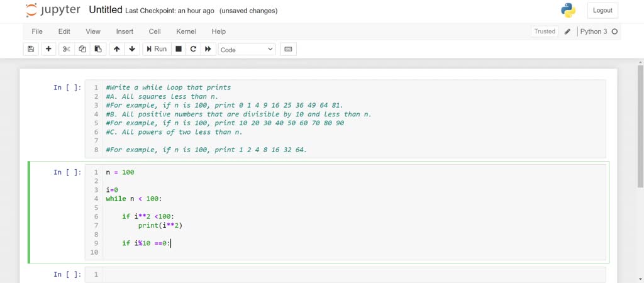Save the notebook with the floppy disk icon
644x283 pixels.
[x=31, y=49]
